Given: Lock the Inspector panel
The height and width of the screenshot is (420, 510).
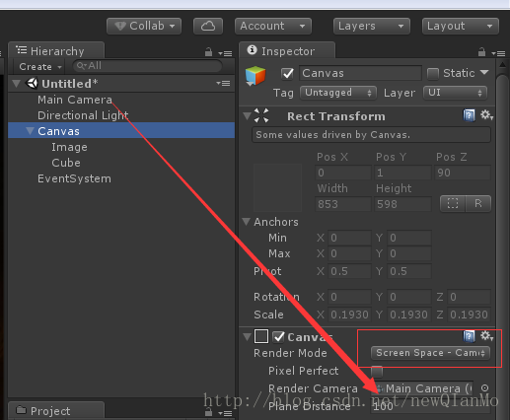Looking at the screenshot, I should pos(481,52).
